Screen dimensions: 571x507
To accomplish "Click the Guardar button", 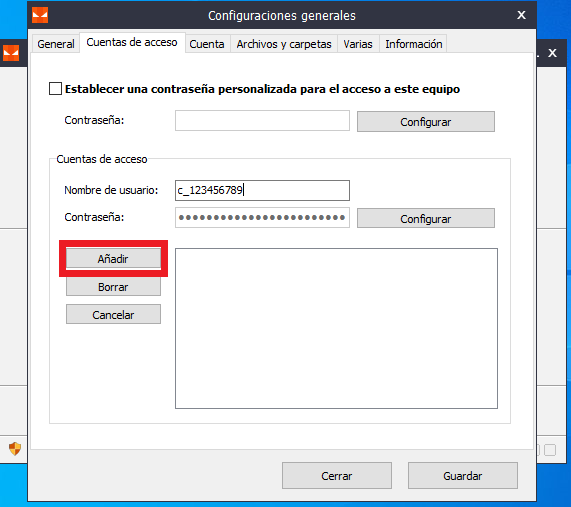I will [462, 476].
